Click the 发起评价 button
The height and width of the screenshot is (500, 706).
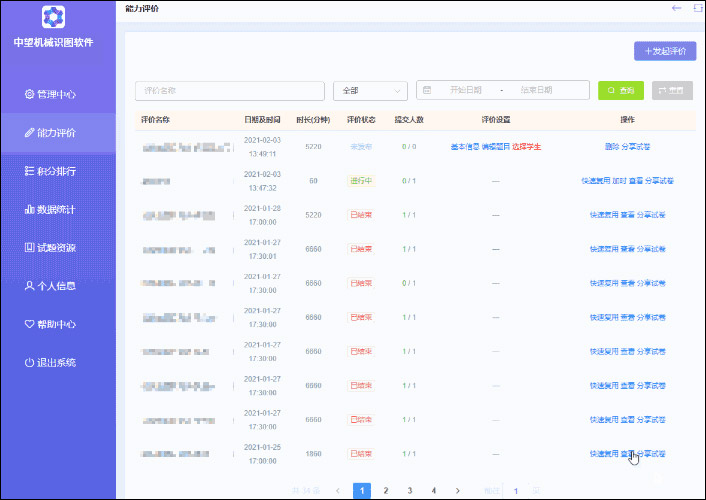pos(665,51)
